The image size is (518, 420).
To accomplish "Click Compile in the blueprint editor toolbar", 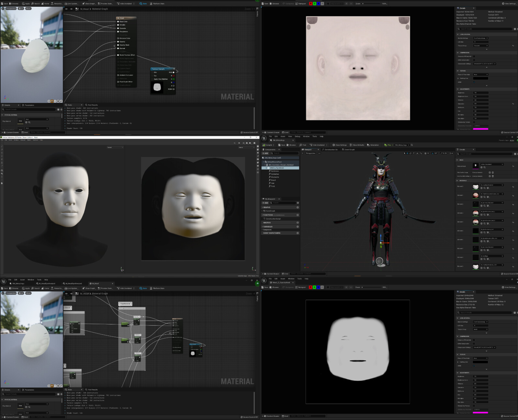I will coord(268,145).
